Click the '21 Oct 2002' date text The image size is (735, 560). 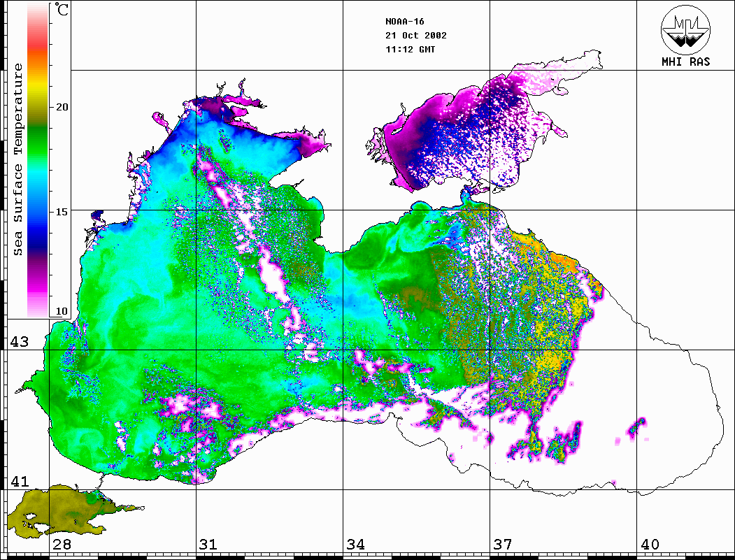416,36
